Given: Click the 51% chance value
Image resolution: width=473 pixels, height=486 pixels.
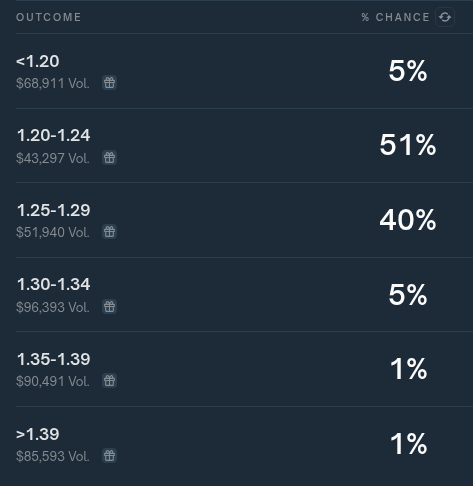Looking at the screenshot, I should [408, 145].
